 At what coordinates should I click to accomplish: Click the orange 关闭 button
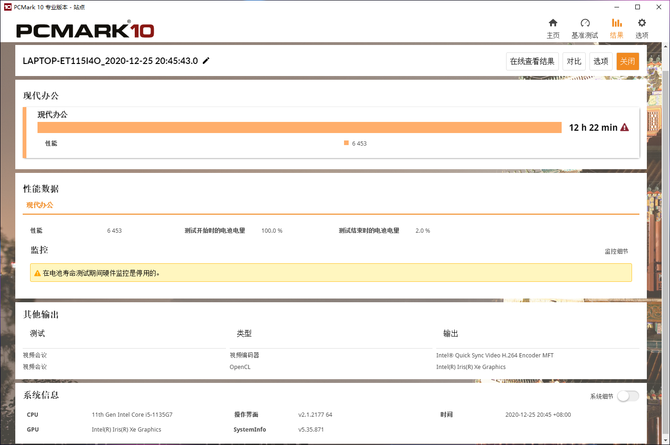[x=627, y=61]
